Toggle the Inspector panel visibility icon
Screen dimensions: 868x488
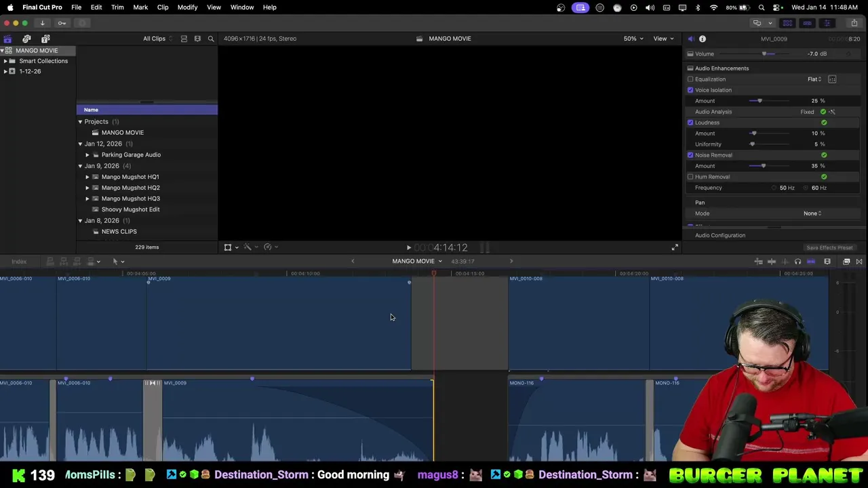[827, 23]
